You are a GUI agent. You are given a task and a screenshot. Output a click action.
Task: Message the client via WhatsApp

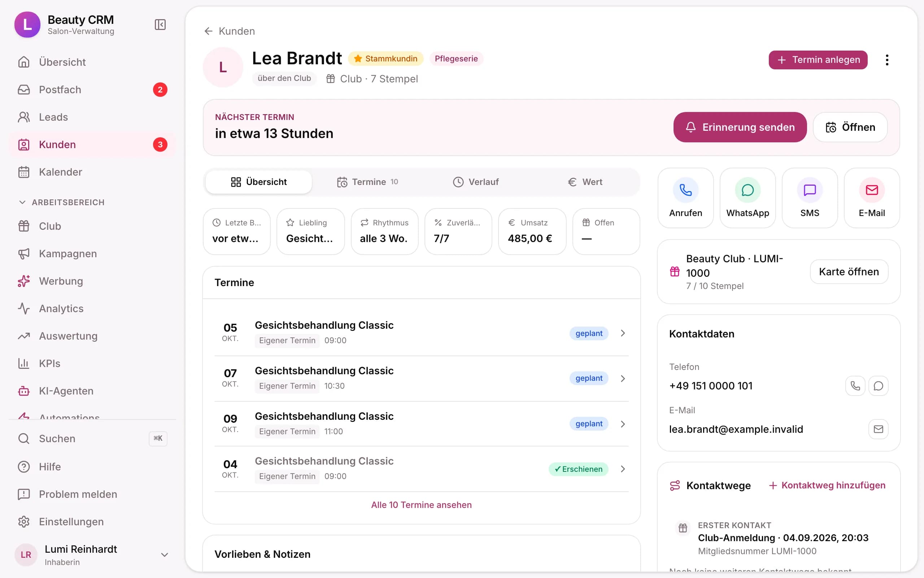point(748,198)
